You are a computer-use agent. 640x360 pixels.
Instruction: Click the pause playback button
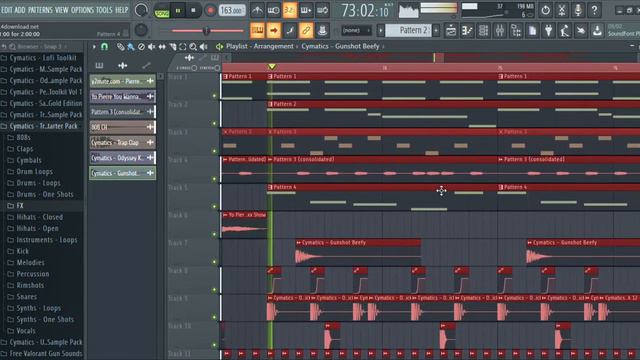pyautogui.click(x=178, y=11)
